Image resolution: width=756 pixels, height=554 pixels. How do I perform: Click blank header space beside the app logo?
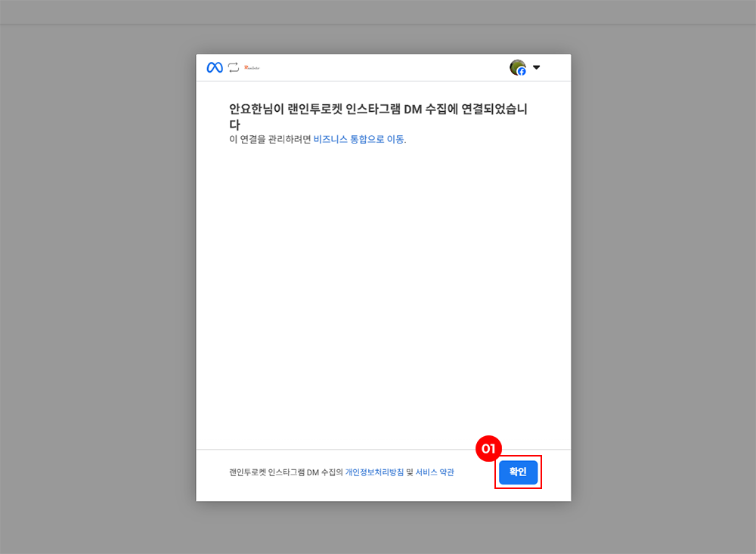[x=378, y=67]
